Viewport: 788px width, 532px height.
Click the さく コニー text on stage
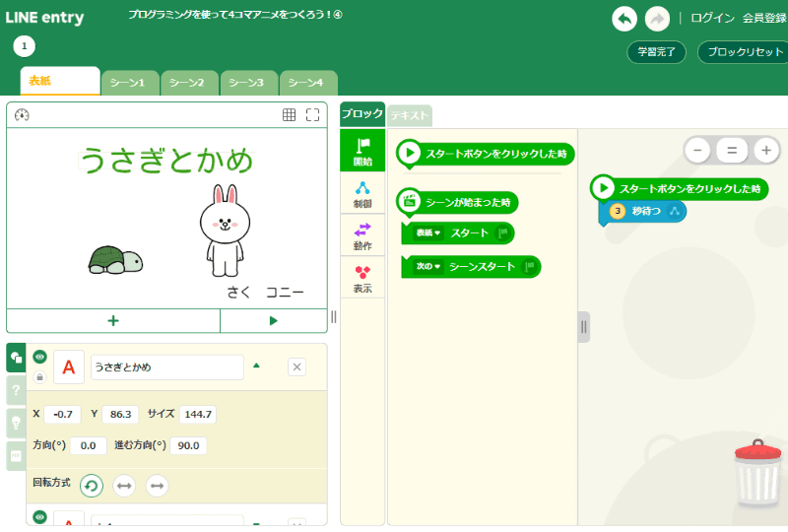click(265, 293)
